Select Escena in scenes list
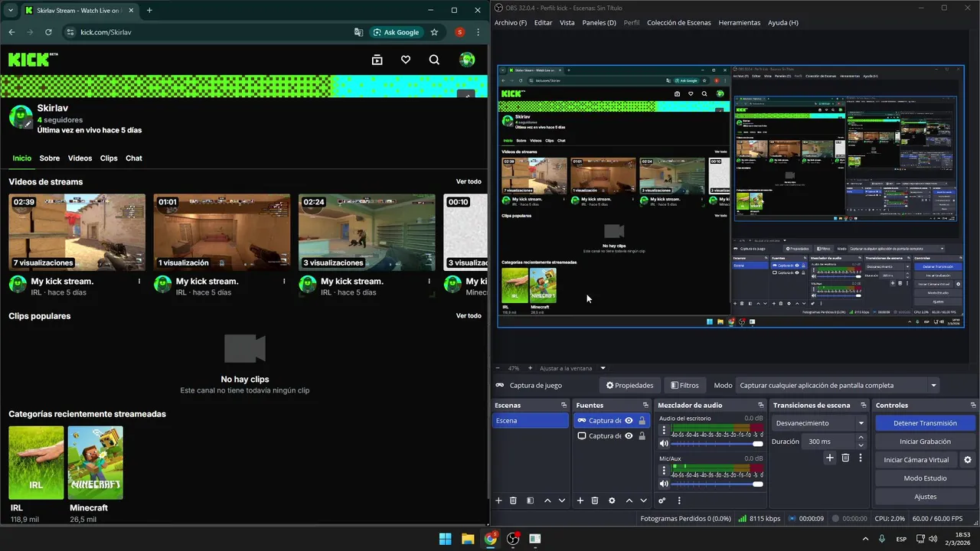The height and width of the screenshot is (551, 980). click(x=531, y=420)
